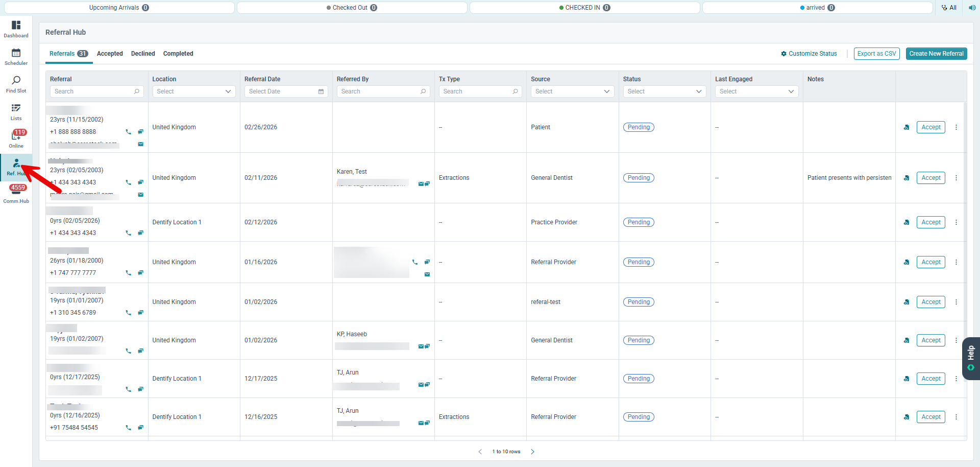Screen dimensions: 980x467
Task: Accept the referral dated 02/26/2026
Action: pos(931,127)
